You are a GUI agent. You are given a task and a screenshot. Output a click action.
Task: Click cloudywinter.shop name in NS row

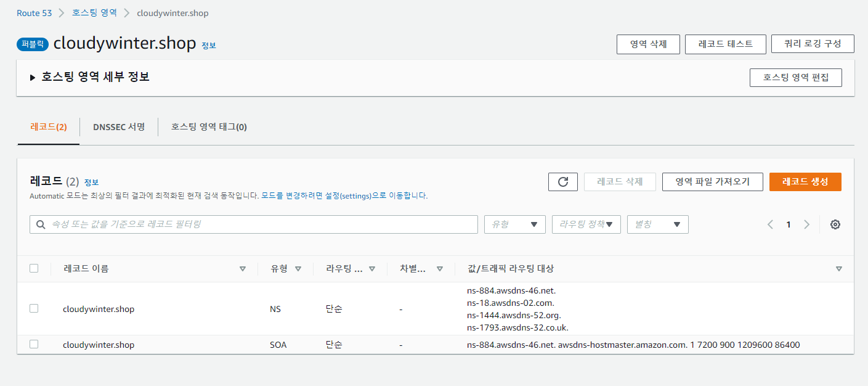point(99,309)
